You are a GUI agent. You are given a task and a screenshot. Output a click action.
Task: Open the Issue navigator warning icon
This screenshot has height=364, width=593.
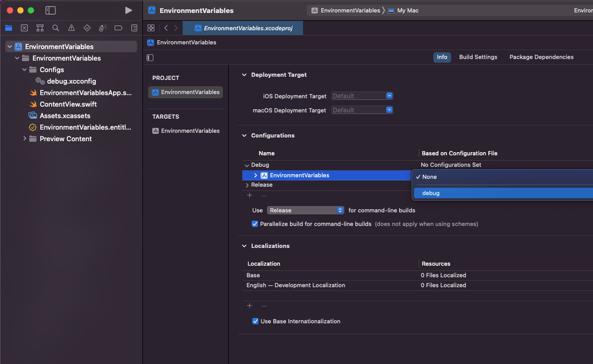(71, 27)
